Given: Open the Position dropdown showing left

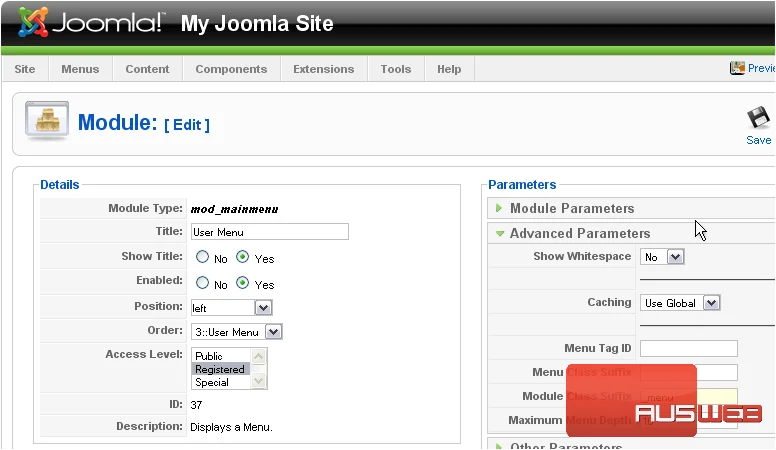Looking at the screenshot, I should click(x=231, y=308).
